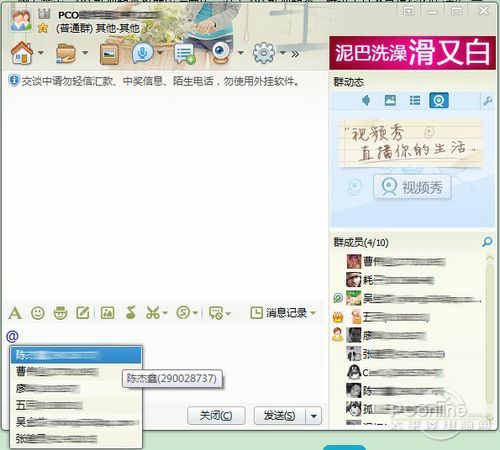The height and width of the screenshot is (450, 500).
Task: Click the 视频秀 video show button
Action: pyautogui.click(x=412, y=187)
